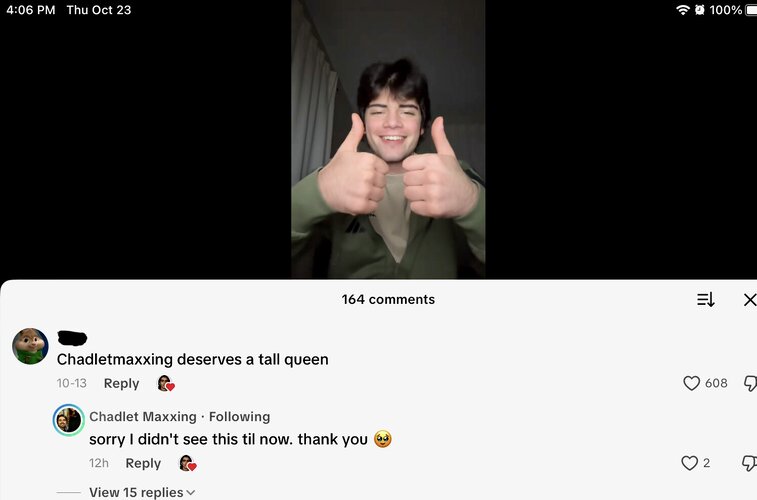Open the comment sort options icon
Screen dimensions: 757x500
pyautogui.click(x=705, y=300)
